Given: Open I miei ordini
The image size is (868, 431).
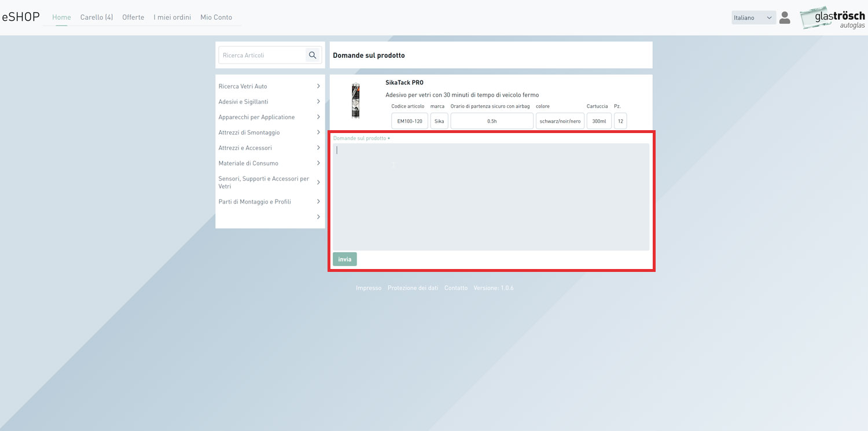Looking at the screenshot, I should 172,17.
